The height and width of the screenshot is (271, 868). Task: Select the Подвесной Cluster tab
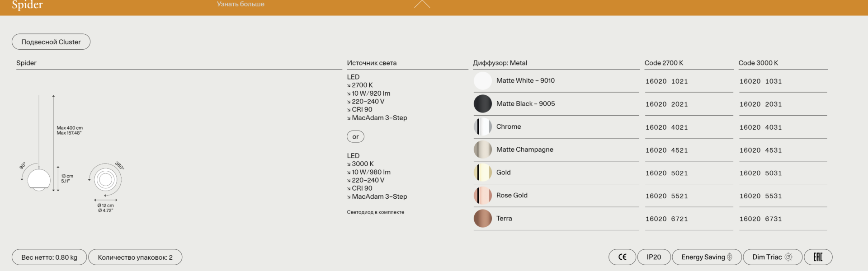(x=51, y=42)
